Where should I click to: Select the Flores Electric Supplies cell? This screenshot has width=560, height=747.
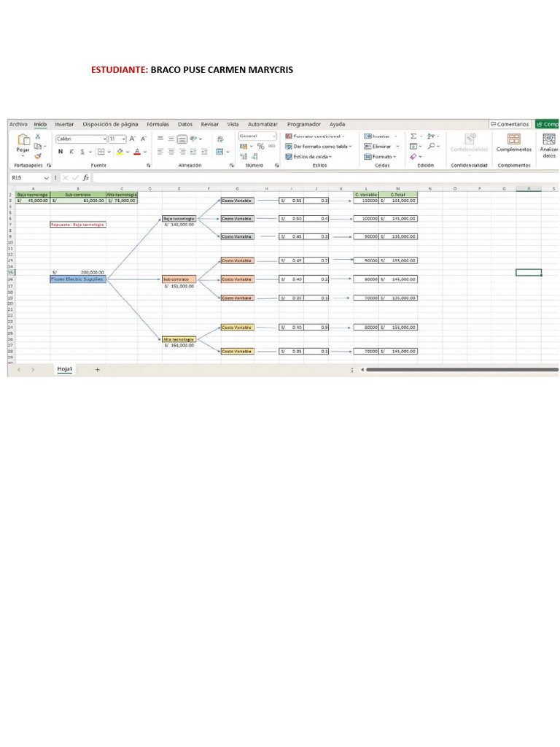(78, 279)
